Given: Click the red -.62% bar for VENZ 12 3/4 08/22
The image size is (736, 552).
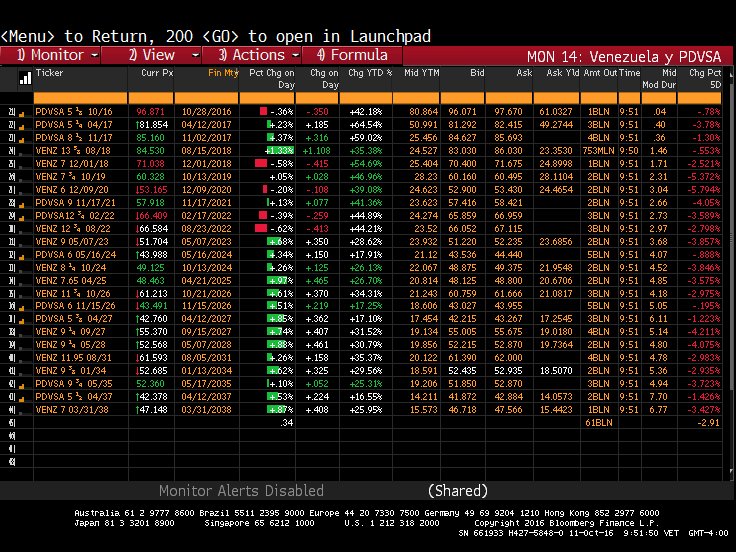Looking at the screenshot, I should (x=261, y=229).
